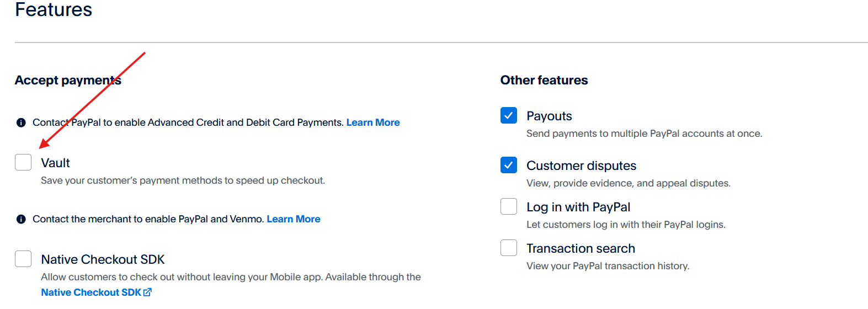Click the Log in with PayPal label text
Viewport: 868px width, 309px height.
click(x=578, y=207)
